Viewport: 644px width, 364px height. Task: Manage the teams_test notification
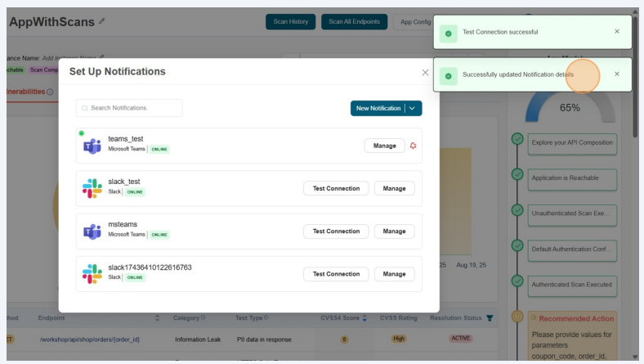(384, 146)
